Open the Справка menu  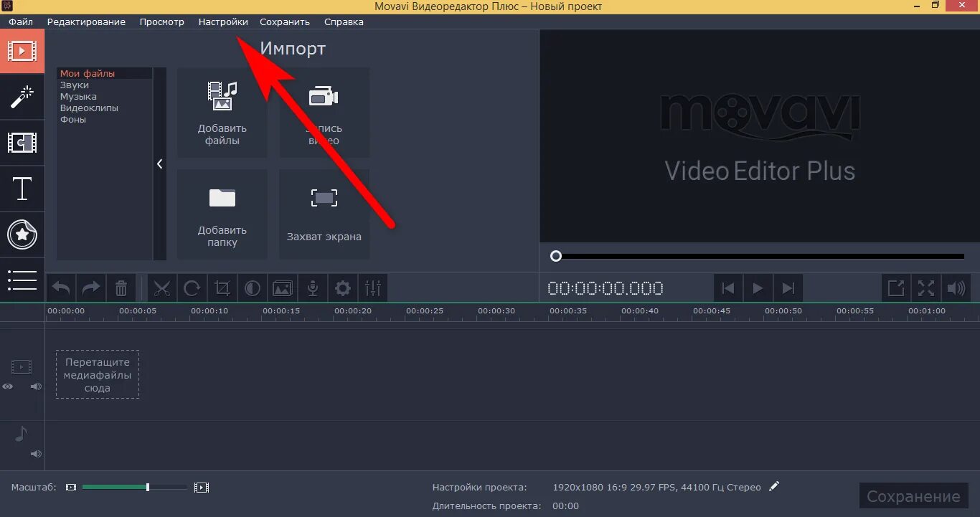tap(344, 22)
